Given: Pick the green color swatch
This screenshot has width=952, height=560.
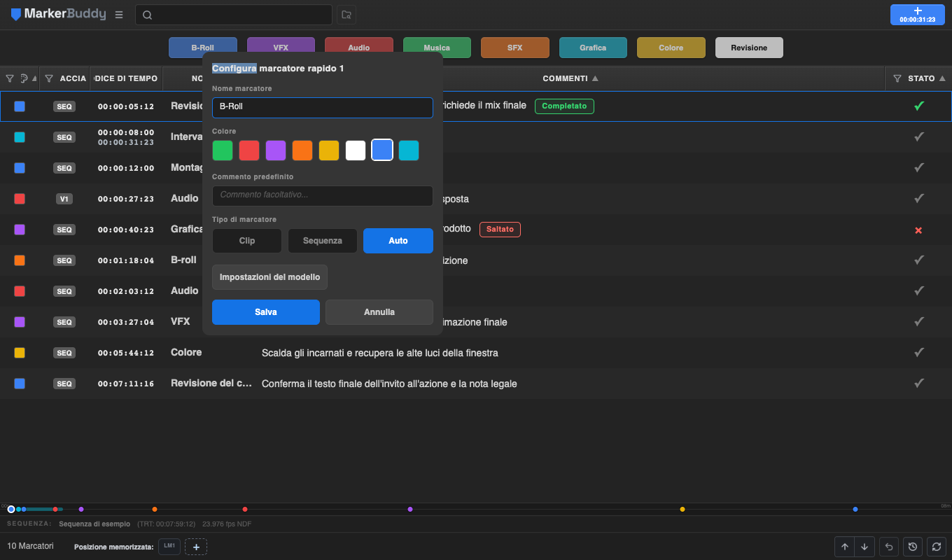Looking at the screenshot, I should click(223, 150).
